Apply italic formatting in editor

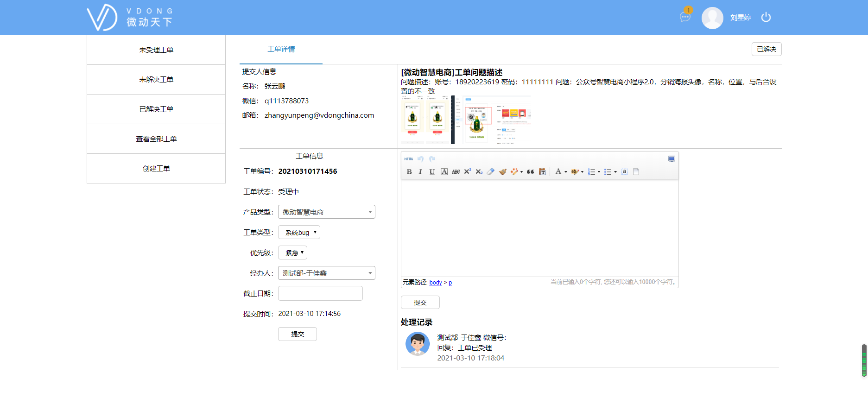pyautogui.click(x=420, y=172)
